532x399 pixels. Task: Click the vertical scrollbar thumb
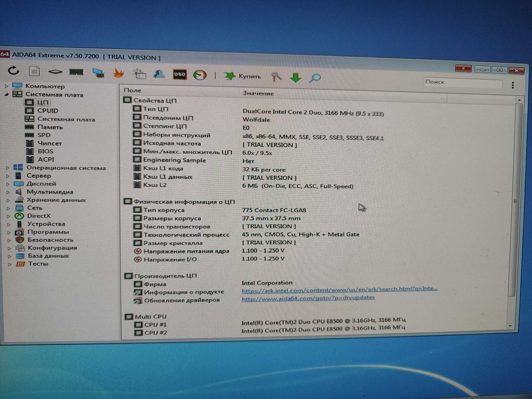515,200
